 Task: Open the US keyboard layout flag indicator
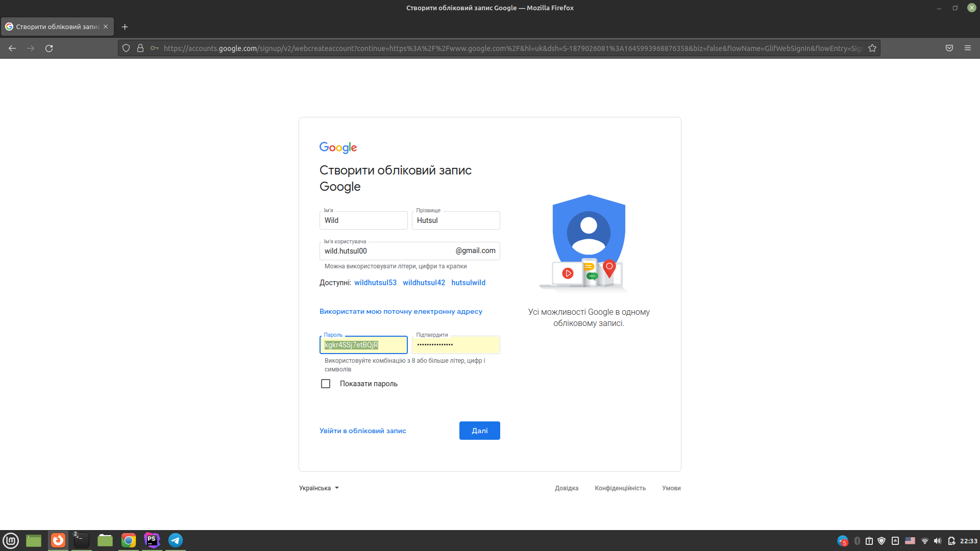(x=910, y=541)
